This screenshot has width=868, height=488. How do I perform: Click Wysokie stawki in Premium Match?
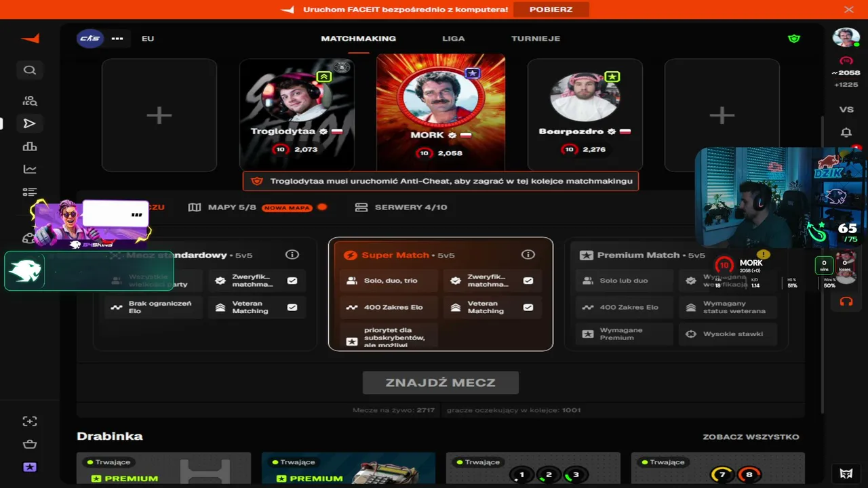click(x=728, y=333)
